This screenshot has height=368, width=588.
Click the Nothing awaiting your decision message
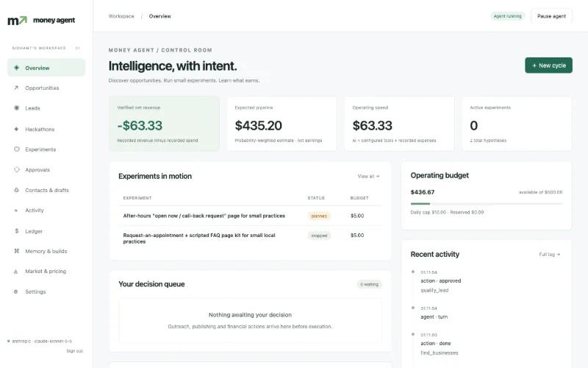[x=250, y=315]
